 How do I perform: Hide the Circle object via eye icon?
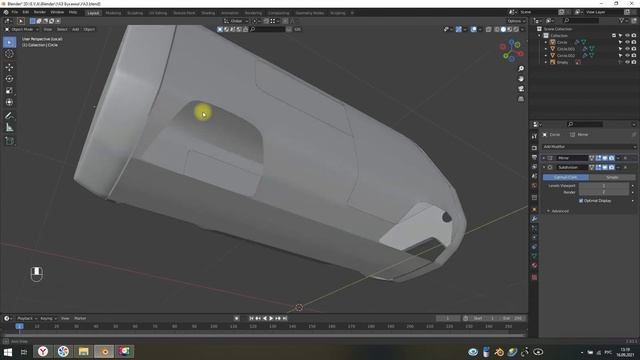point(627,42)
